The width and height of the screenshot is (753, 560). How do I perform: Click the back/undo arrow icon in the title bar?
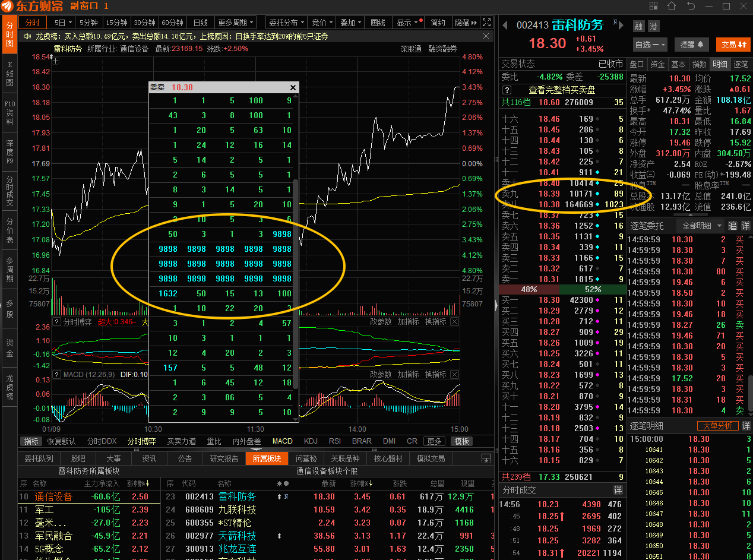tap(691, 7)
